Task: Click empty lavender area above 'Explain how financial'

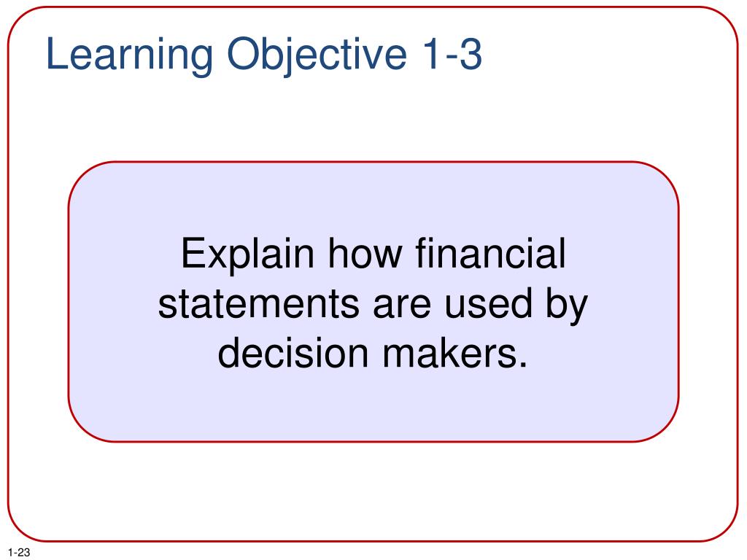Action: click(373, 200)
